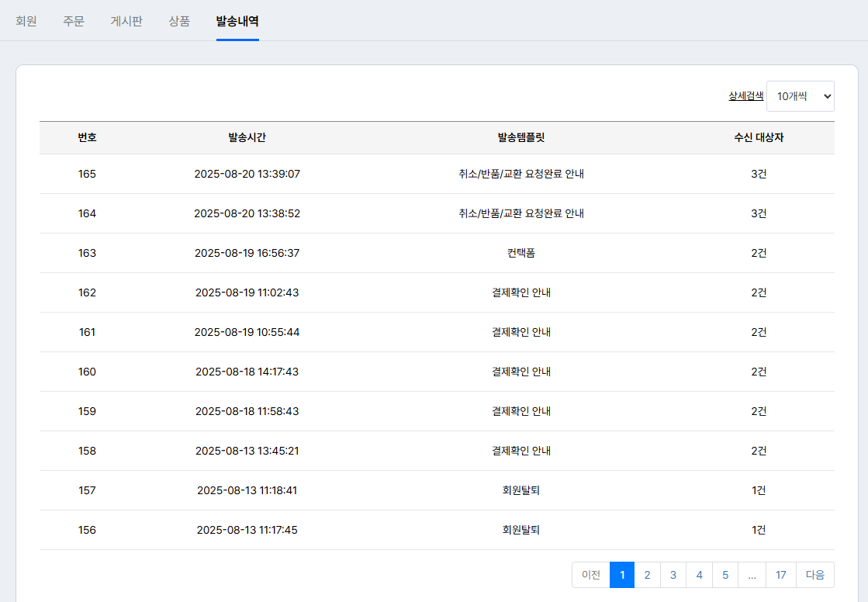Click timestamp 2025-08-13 13:45:21
This screenshot has width=868, height=602.
(247, 451)
